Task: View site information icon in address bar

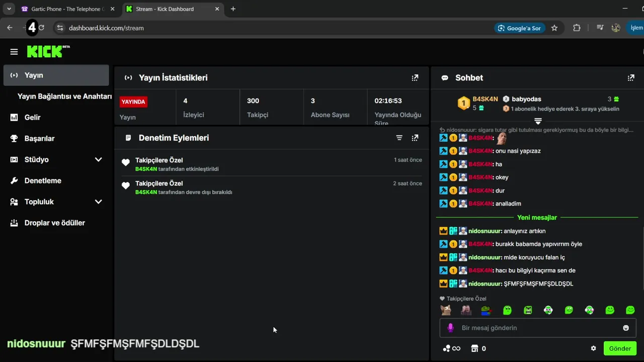Action: coord(60,28)
